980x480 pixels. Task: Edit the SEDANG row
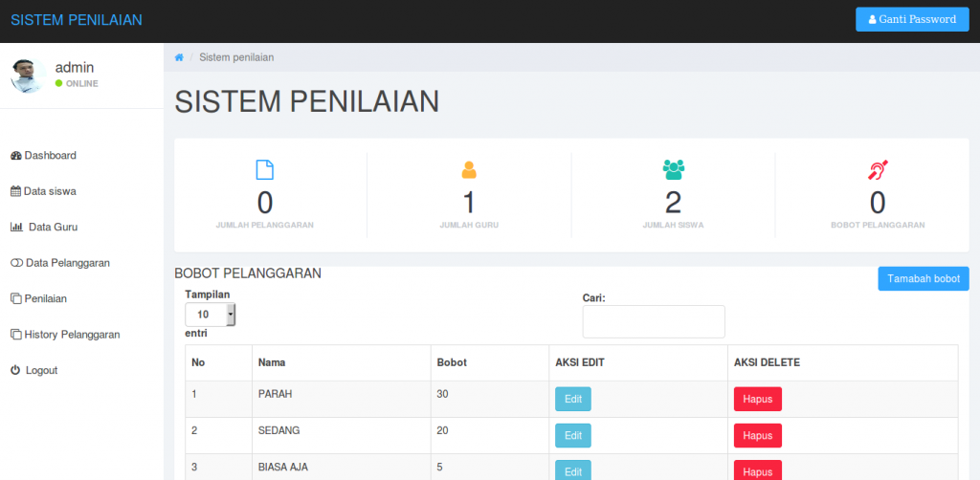[573, 436]
